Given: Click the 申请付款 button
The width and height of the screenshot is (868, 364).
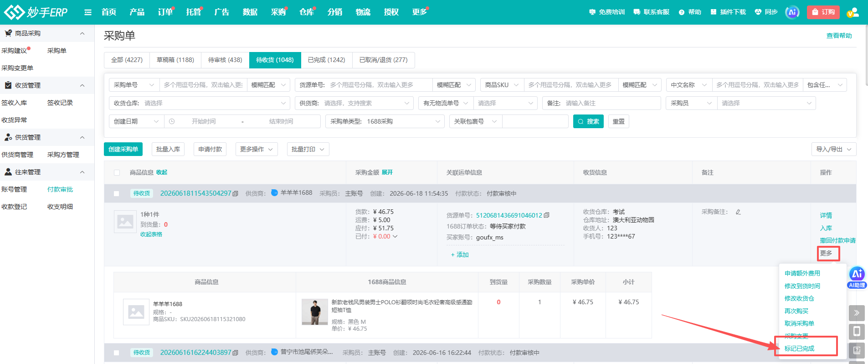Looking at the screenshot, I should (210, 149).
